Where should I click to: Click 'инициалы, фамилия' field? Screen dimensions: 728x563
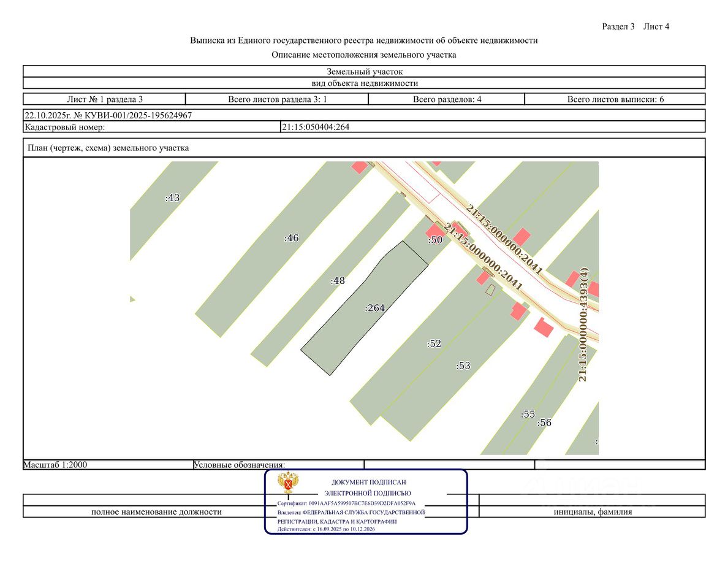point(593,512)
